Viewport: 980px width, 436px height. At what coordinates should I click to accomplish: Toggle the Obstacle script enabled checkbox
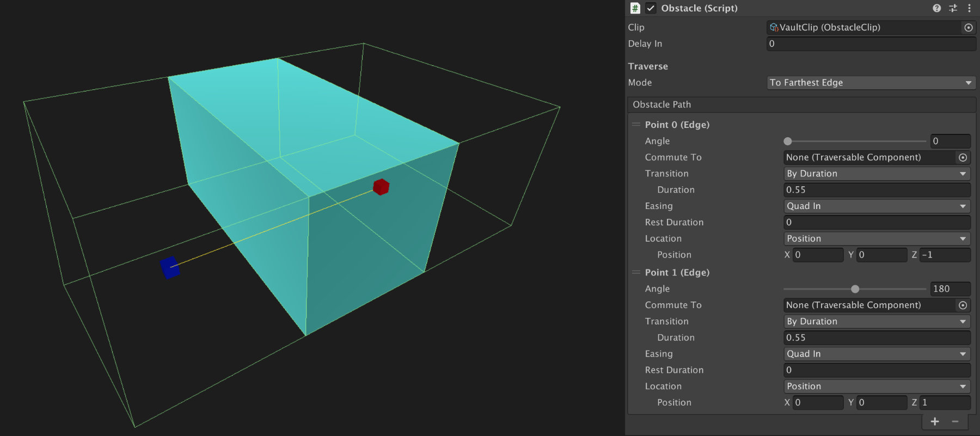click(651, 8)
